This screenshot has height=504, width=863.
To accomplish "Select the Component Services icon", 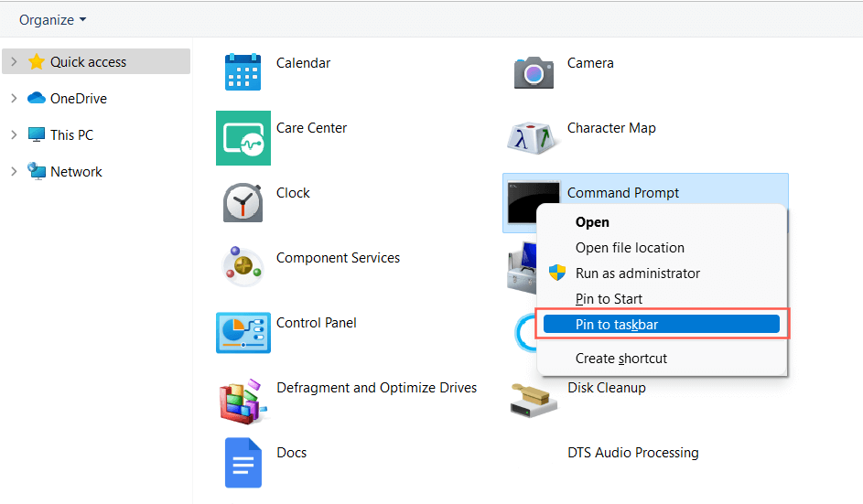I will [x=243, y=267].
